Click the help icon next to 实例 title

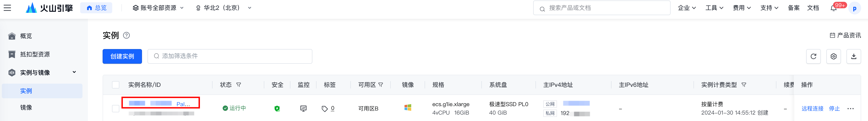pos(126,35)
